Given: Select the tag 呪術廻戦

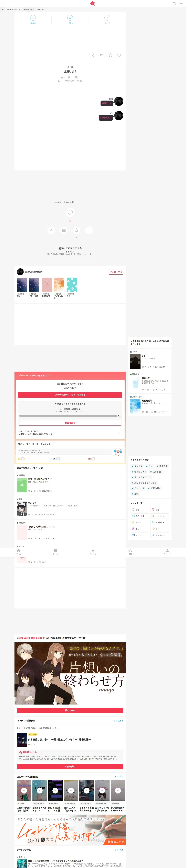Looking at the screenshot, I should coord(162,466).
